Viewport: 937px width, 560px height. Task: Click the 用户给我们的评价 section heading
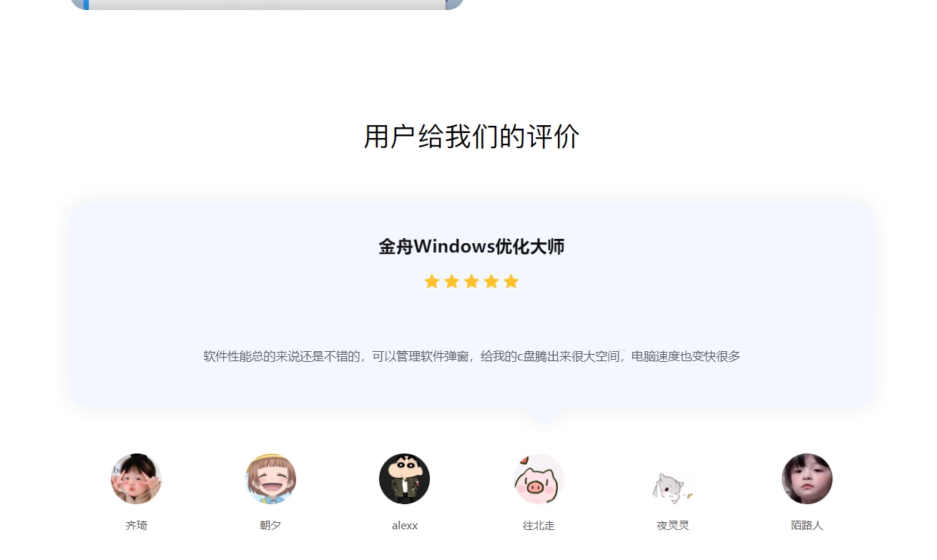point(471,137)
